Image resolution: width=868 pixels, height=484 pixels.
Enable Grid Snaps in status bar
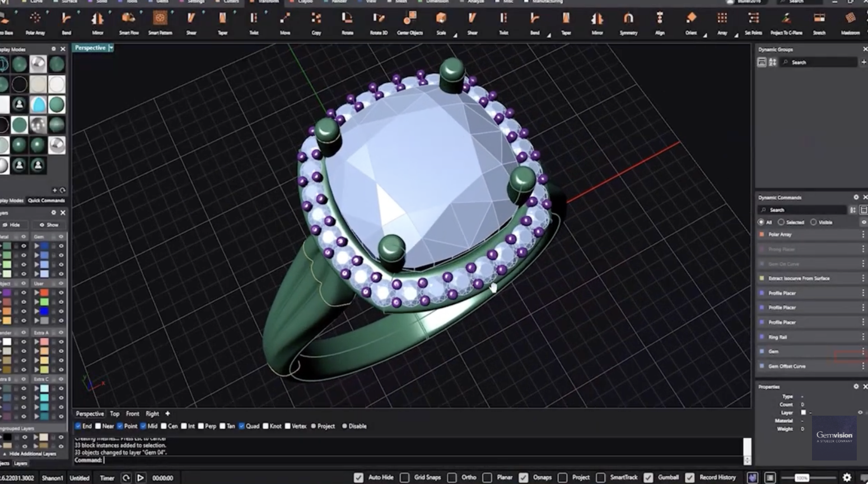(404, 478)
